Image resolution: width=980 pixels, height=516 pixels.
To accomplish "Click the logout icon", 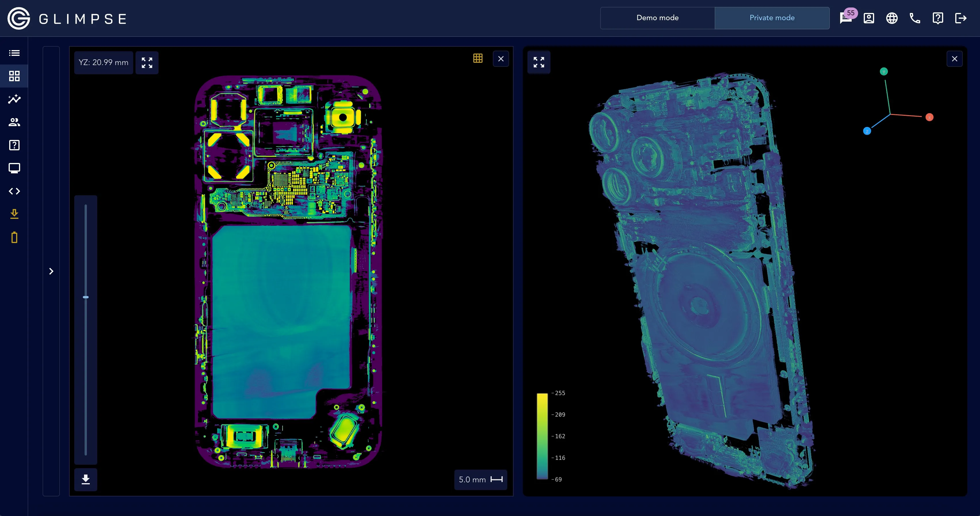I will pos(961,18).
